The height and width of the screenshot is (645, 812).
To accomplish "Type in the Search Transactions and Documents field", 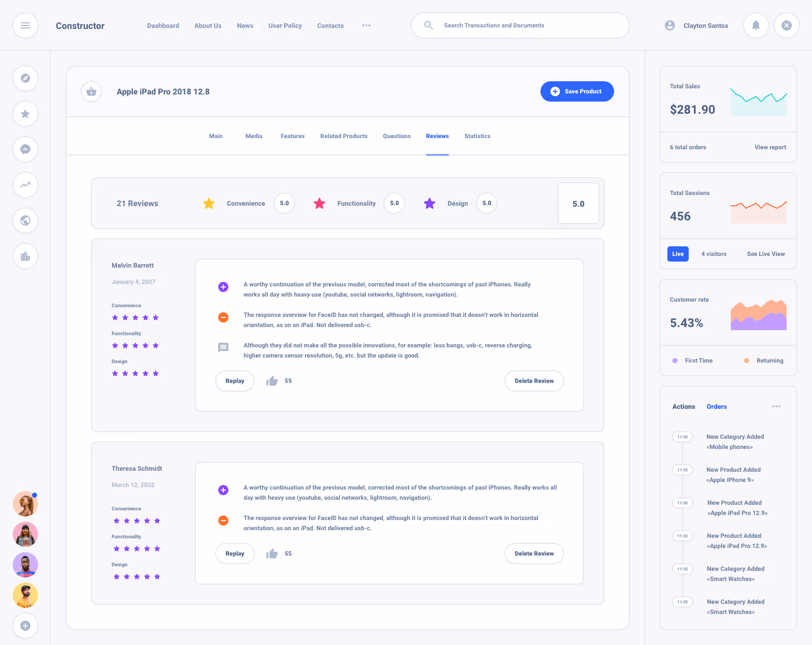I will point(520,25).
